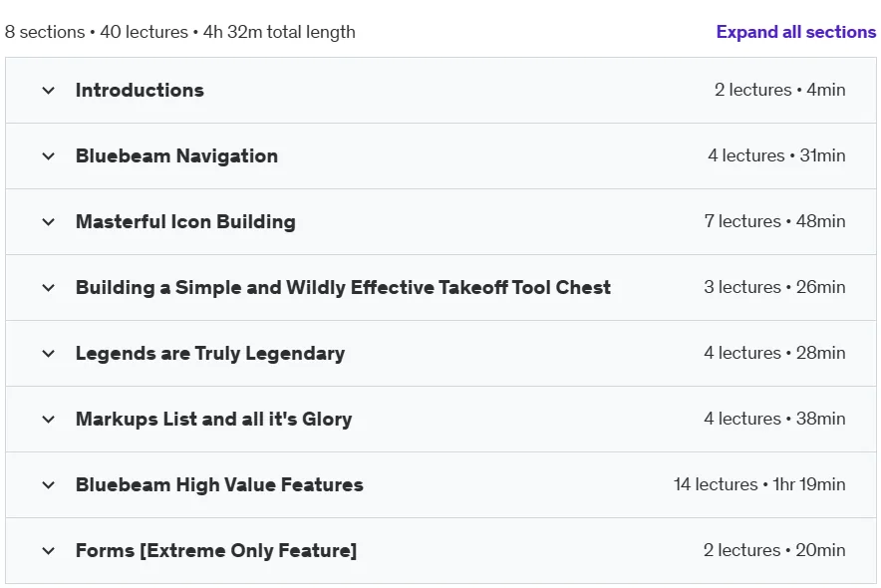
Task: Select Markups List and all it's Glory
Action: coord(213,419)
